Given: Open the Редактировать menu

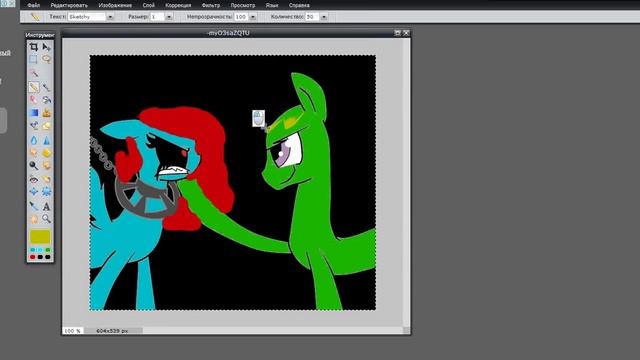Looking at the screenshot, I should click(x=69, y=5).
